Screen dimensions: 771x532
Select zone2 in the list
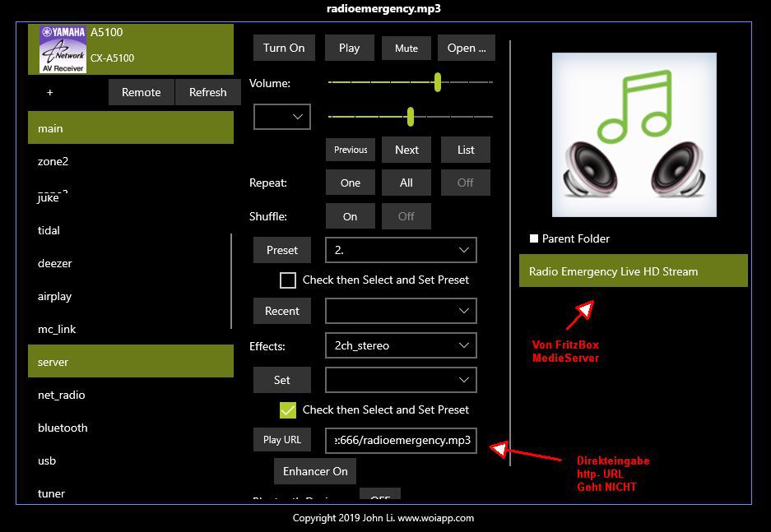(x=131, y=161)
